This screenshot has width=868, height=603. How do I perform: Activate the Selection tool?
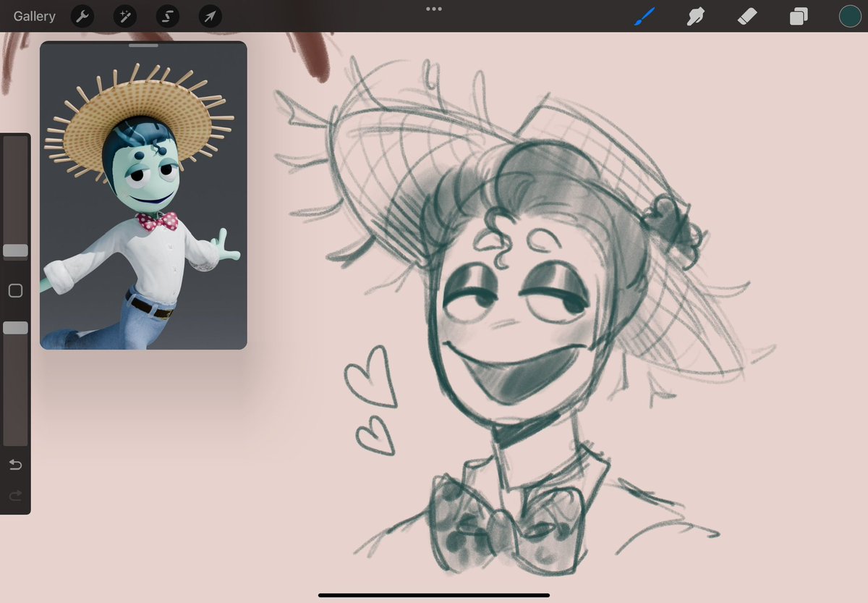[x=168, y=16]
